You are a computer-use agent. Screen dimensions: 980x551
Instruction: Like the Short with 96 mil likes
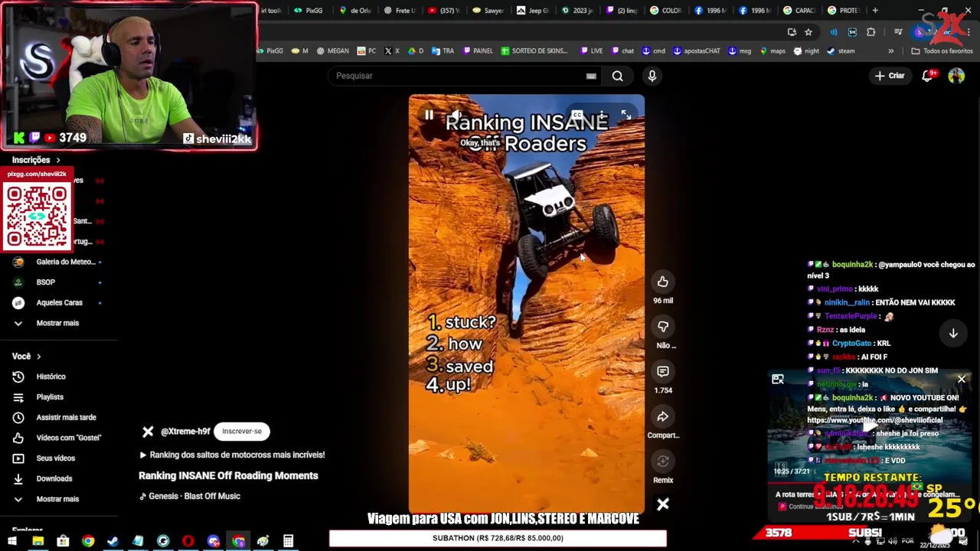point(663,282)
